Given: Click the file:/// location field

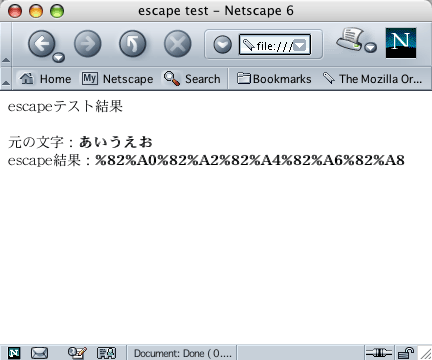Looking at the screenshot, I should pos(275,45).
